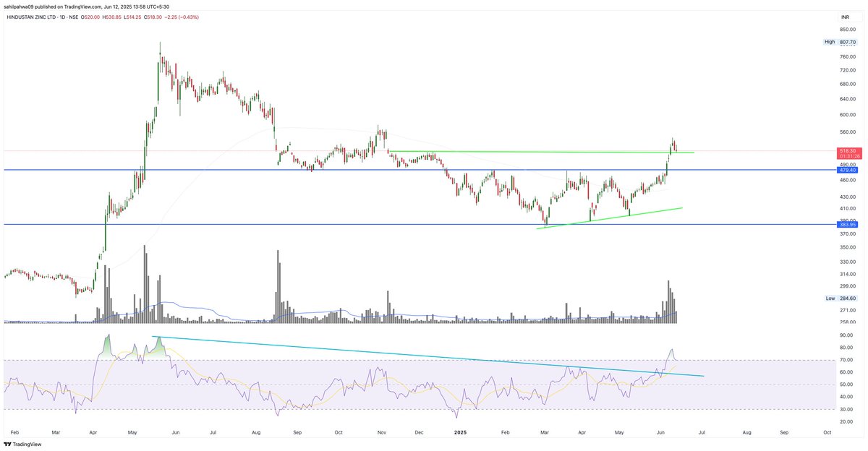
Task: Click the 271.00 price axis label
Action: tap(847, 310)
